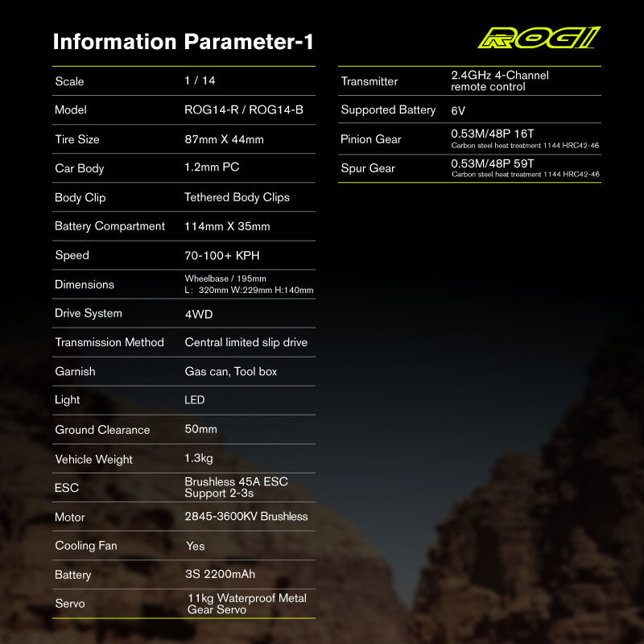Select the Tire Size value 87mm X 44mm
The width and height of the screenshot is (644, 644).
(x=224, y=139)
